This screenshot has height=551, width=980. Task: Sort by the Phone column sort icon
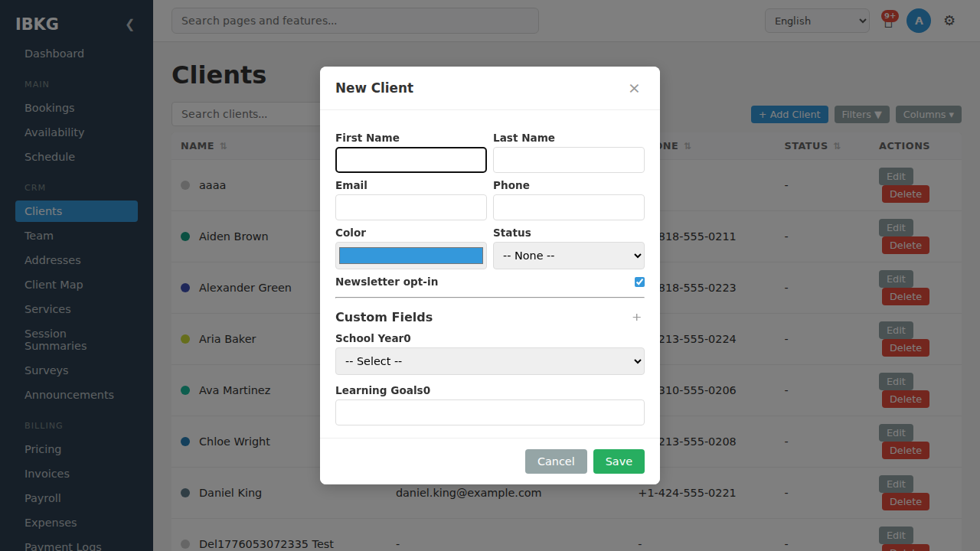coord(688,146)
